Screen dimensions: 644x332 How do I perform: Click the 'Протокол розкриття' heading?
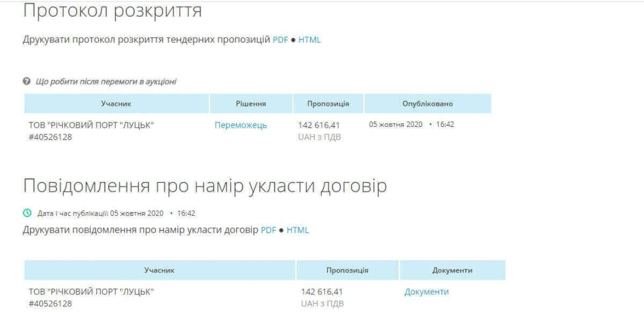[x=112, y=11]
